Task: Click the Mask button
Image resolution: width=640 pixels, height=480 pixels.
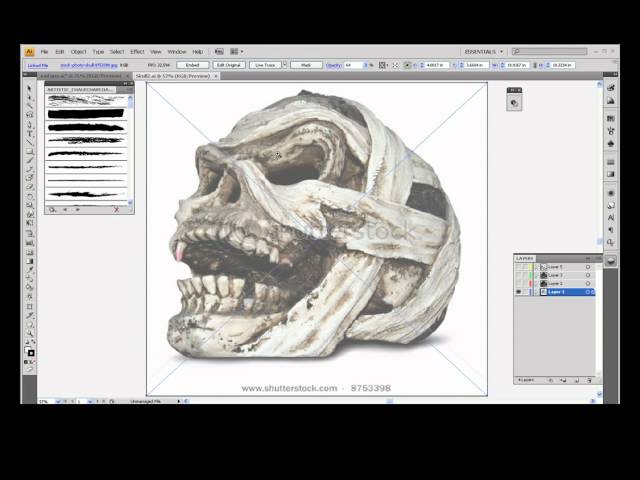Action: coord(306,65)
